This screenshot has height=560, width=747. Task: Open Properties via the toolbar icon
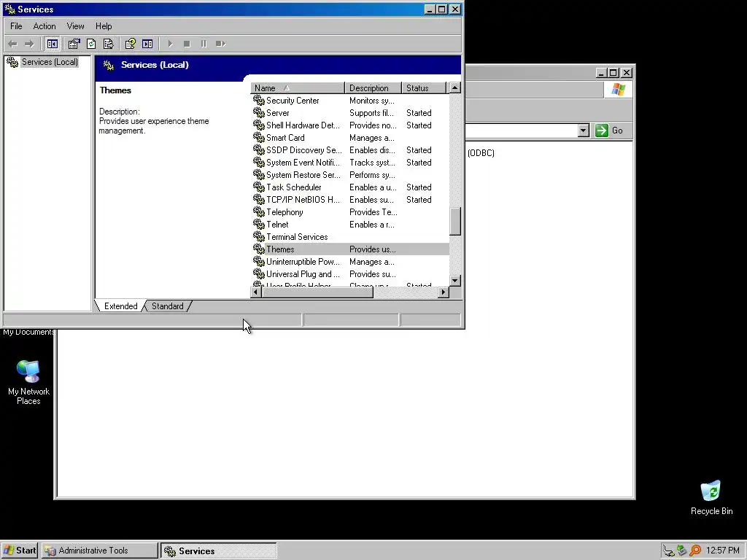pos(74,44)
